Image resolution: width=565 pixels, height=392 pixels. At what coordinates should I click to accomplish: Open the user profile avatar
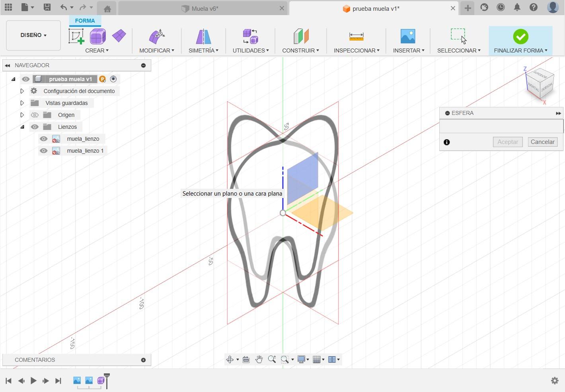(553, 7)
